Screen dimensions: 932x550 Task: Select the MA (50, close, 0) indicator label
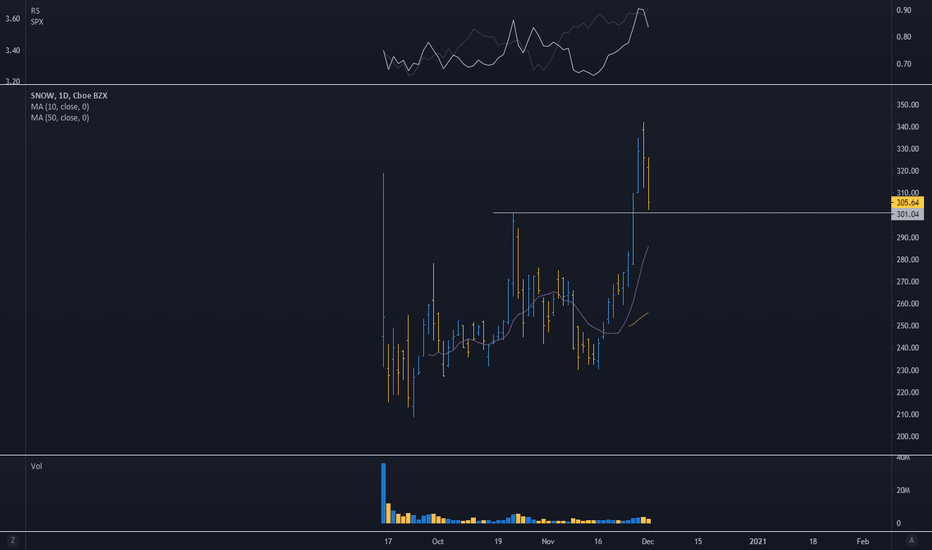[x=60, y=118]
